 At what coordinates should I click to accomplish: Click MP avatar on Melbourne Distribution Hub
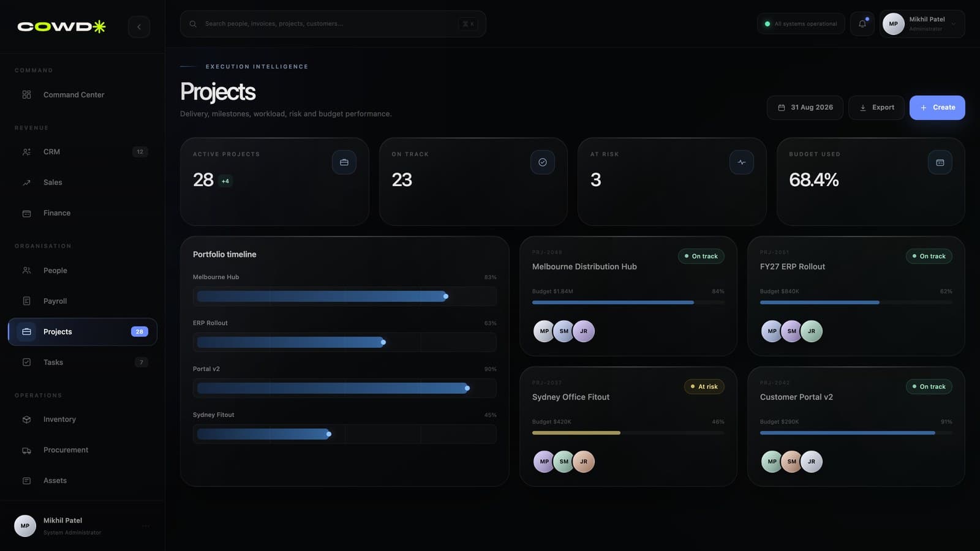point(544,331)
